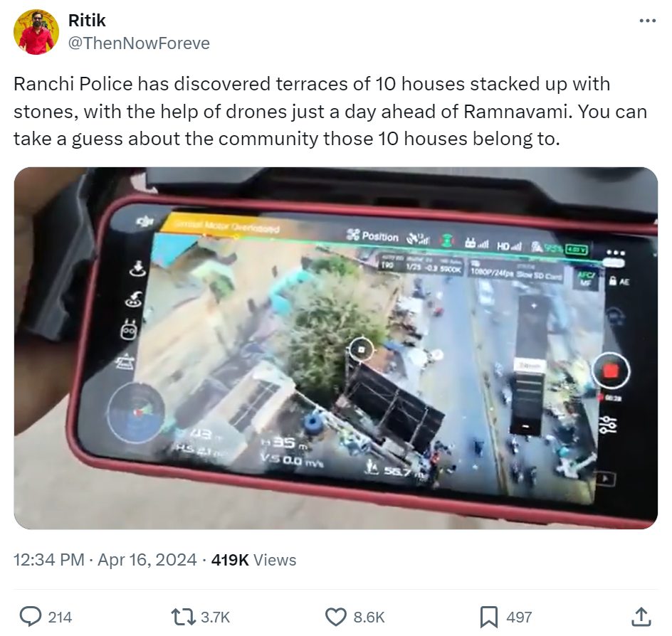This screenshot has width=672, height=636.
Task: Bookmark this post
Action: click(x=488, y=617)
